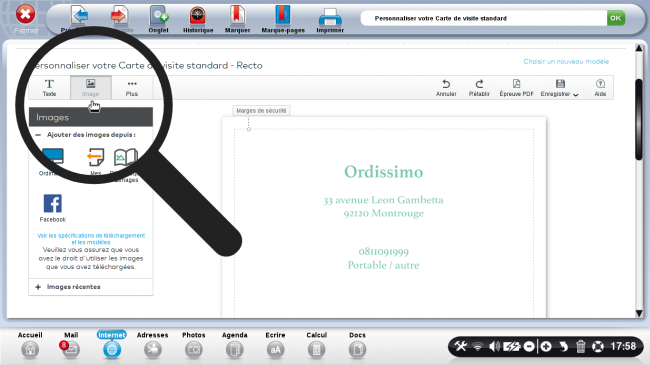Click the volume speaker tray icon
650x365 pixels.
494,346
